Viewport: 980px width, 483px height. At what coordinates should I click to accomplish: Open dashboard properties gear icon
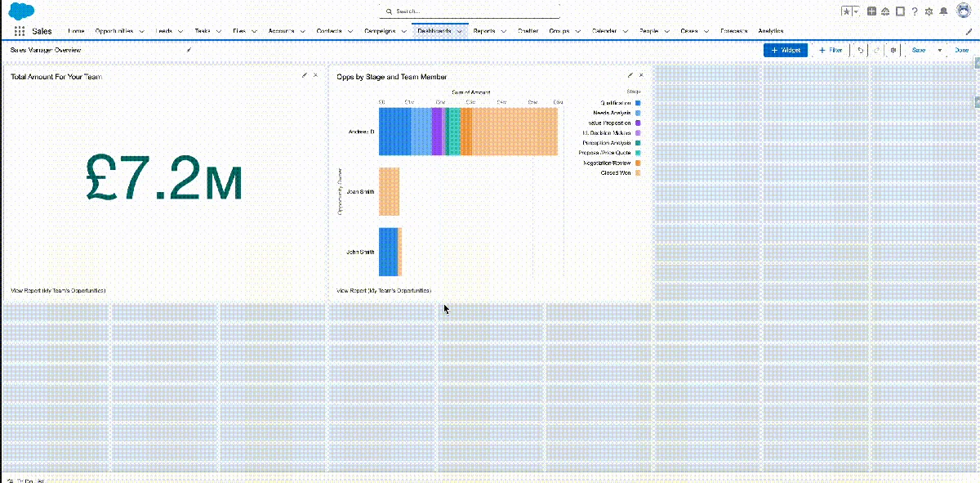tap(893, 50)
